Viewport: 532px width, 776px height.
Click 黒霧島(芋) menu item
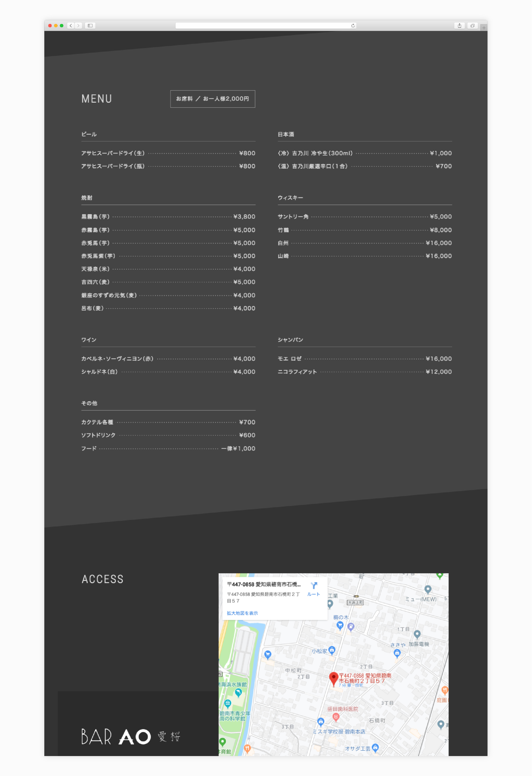click(168, 217)
